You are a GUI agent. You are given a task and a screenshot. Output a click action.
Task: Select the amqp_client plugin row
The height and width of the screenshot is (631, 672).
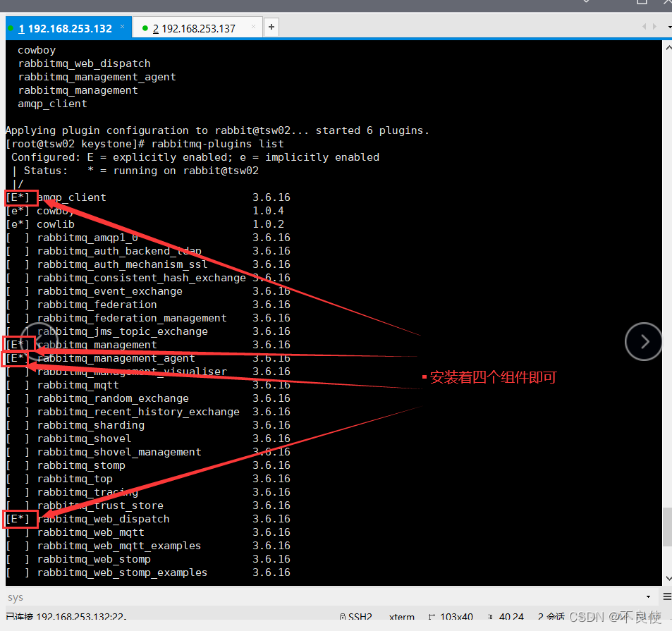click(148, 197)
